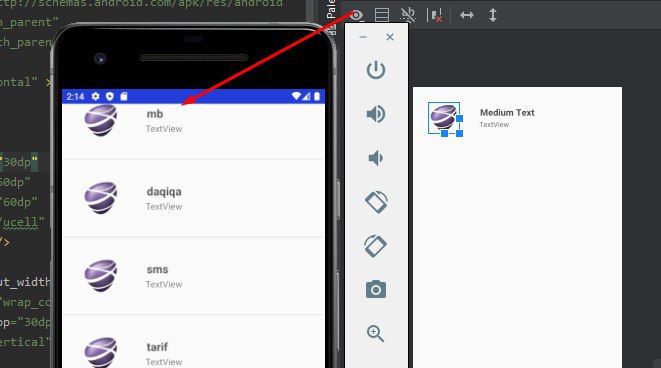Tap the 'sms' list item on phone
The width and height of the screenshot is (661, 368).
click(x=193, y=276)
